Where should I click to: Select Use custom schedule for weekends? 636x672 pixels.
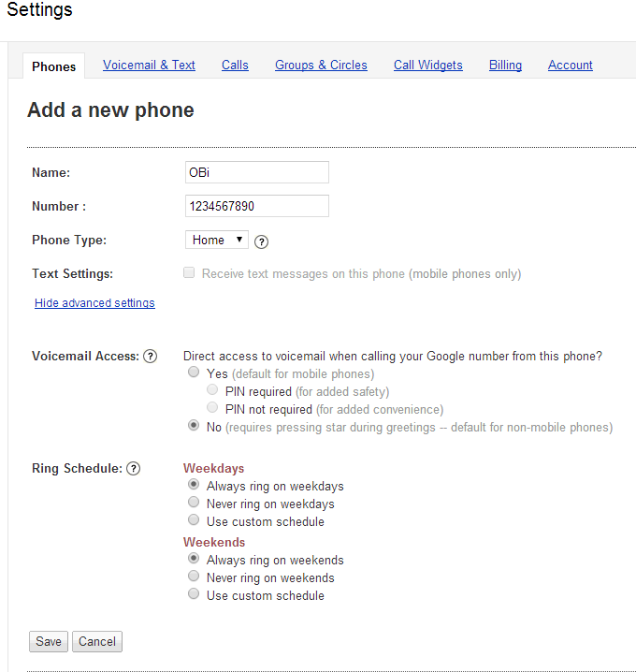pyautogui.click(x=194, y=594)
